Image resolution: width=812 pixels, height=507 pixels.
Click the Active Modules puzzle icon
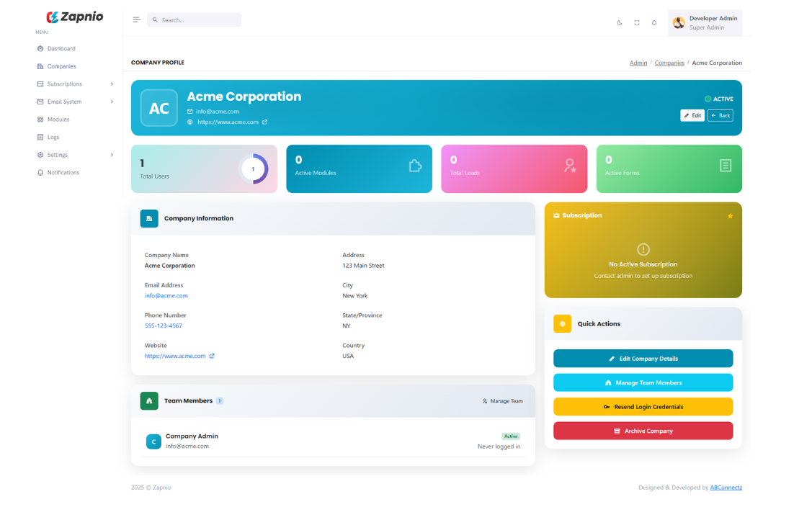(415, 166)
